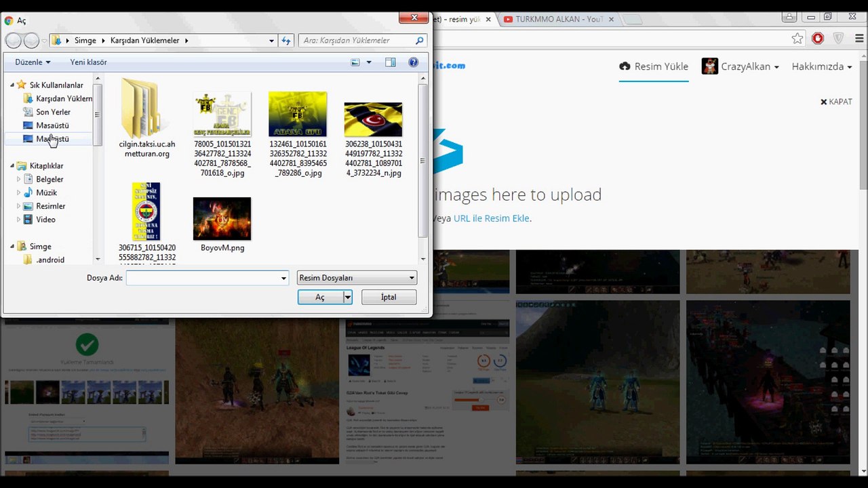Go back in the file dialog
The width and height of the screenshot is (868, 488).
(x=14, y=41)
